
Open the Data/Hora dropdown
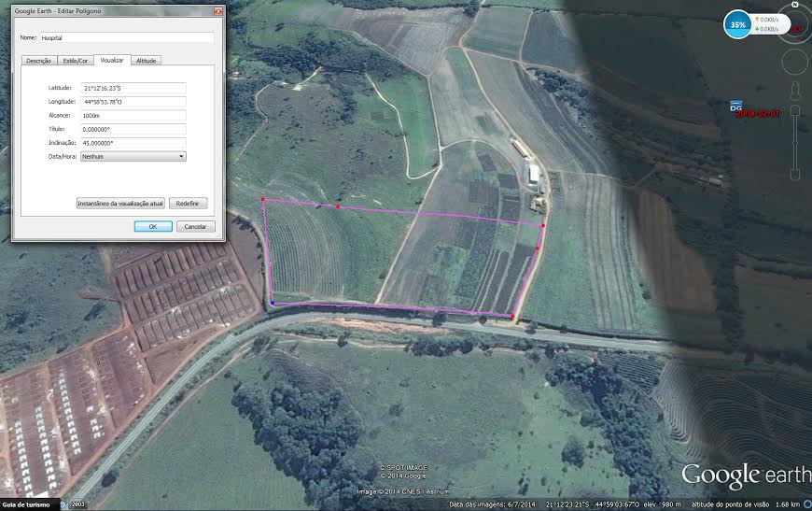pyautogui.click(x=133, y=157)
